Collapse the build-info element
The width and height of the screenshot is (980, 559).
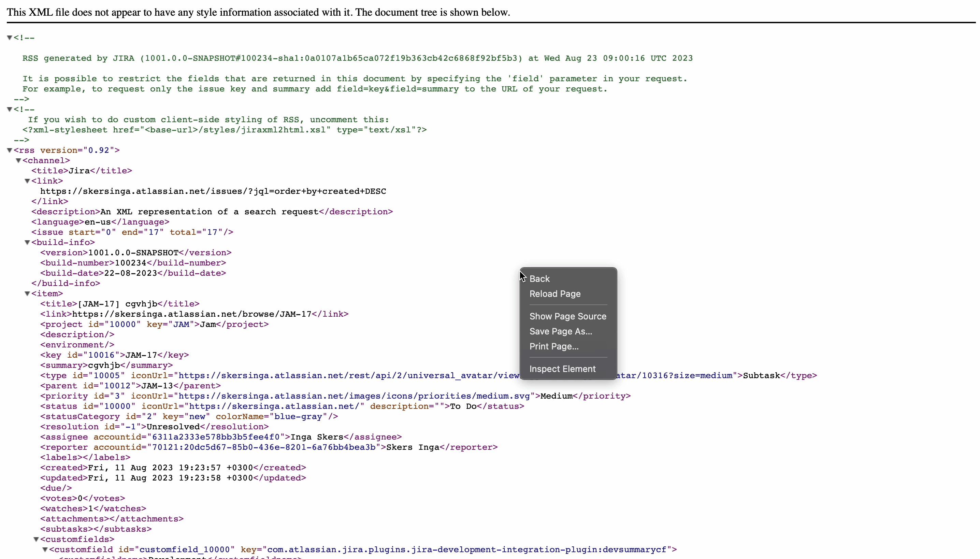coord(27,242)
